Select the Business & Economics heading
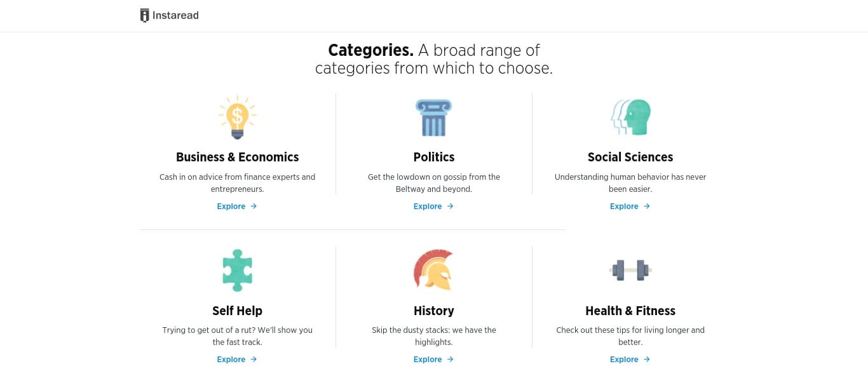 (237, 157)
